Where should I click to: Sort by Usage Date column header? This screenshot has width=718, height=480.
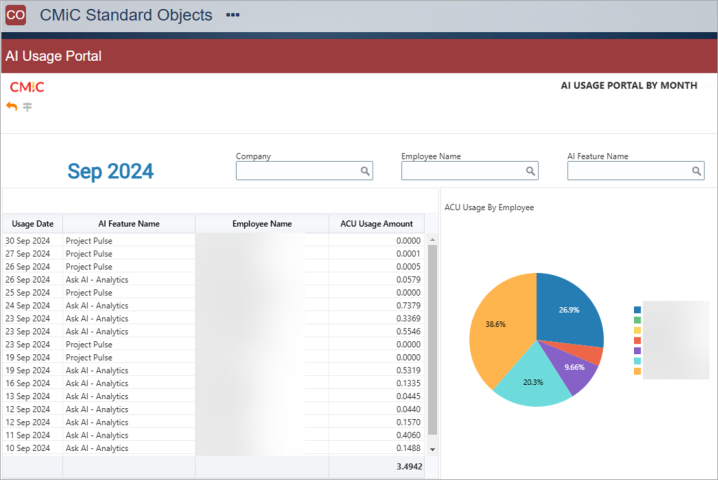pyautogui.click(x=33, y=224)
